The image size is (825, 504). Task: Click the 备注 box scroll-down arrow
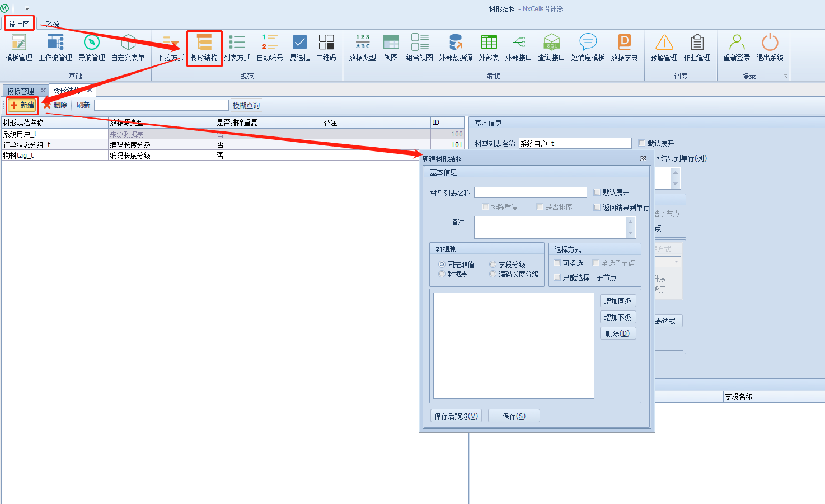[631, 233]
